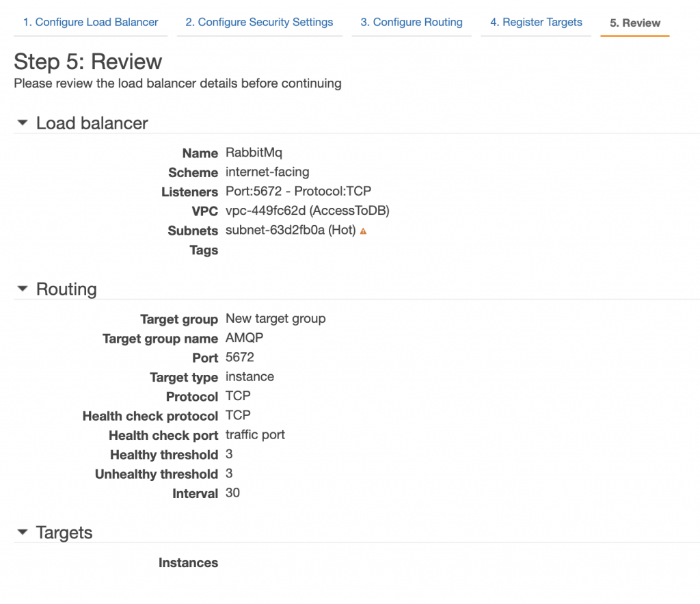
Task: Click the Health check port label
Action: (163, 436)
